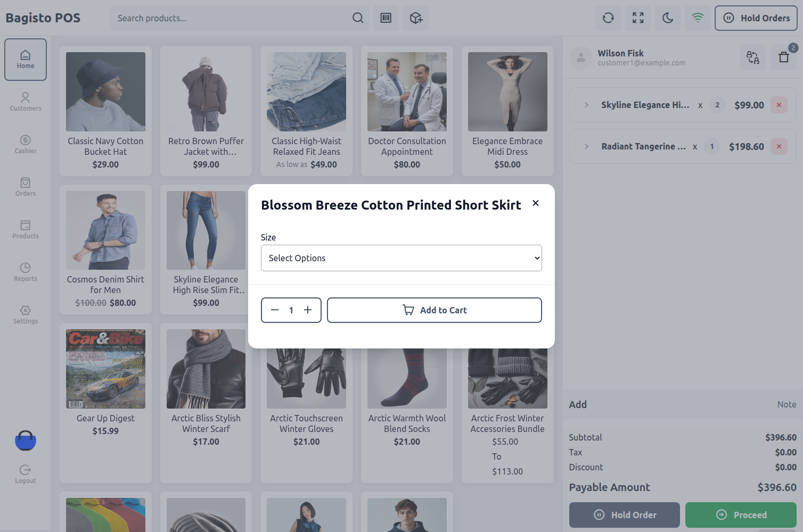Click customer1@example.com email text
Screen dimensions: 803x532
point(642,63)
